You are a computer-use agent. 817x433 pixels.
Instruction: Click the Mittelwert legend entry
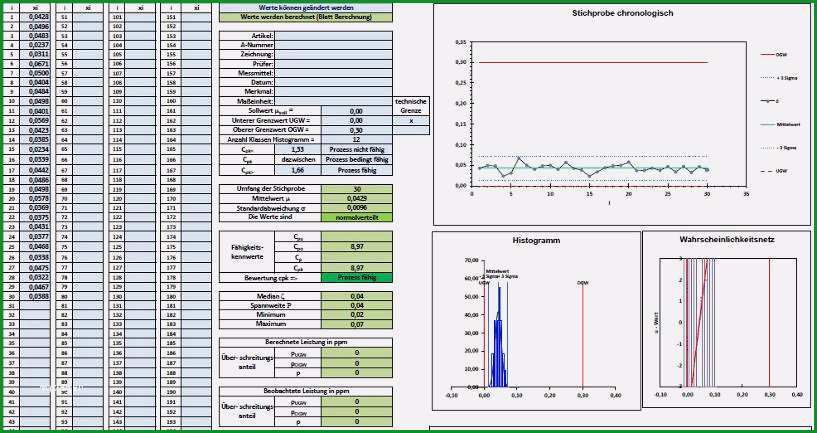point(776,125)
